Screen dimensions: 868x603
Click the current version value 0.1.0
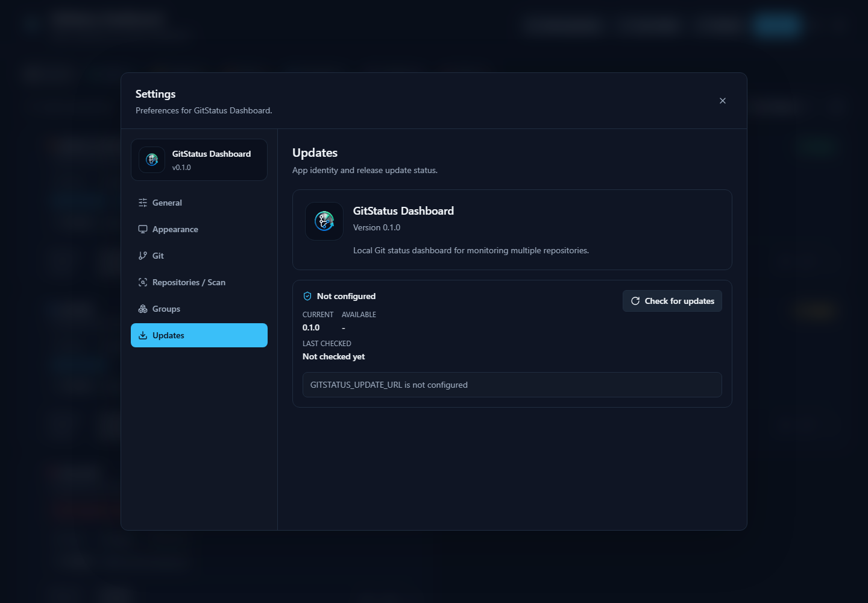coord(311,327)
